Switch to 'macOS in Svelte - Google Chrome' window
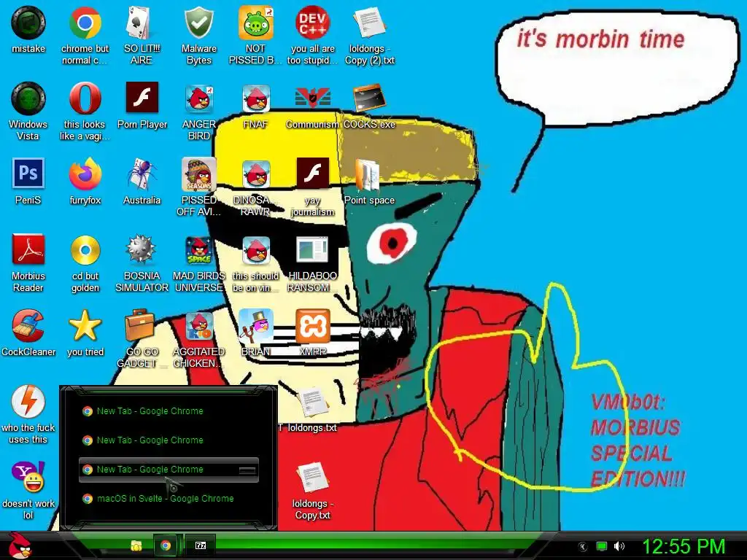 tap(169, 499)
